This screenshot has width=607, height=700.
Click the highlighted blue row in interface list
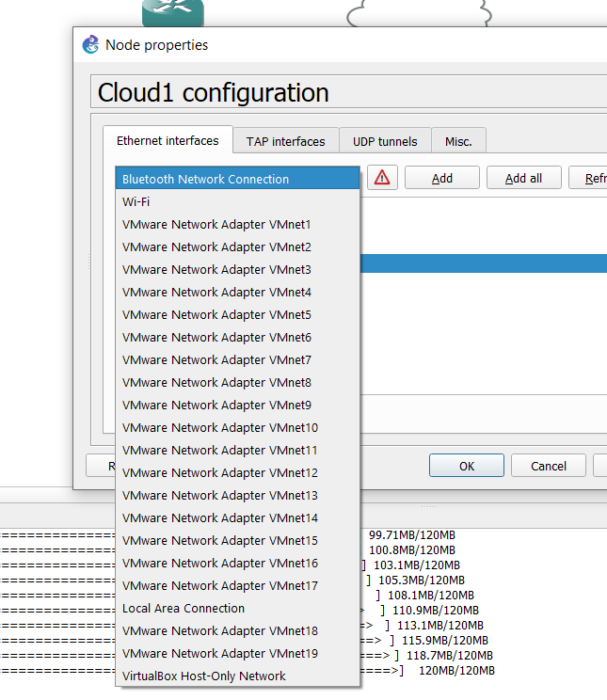484,263
